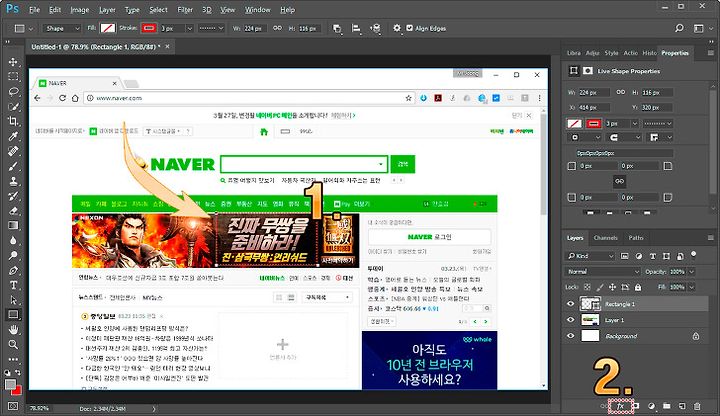Select the Rectangle shape tool

click(13, 315)
